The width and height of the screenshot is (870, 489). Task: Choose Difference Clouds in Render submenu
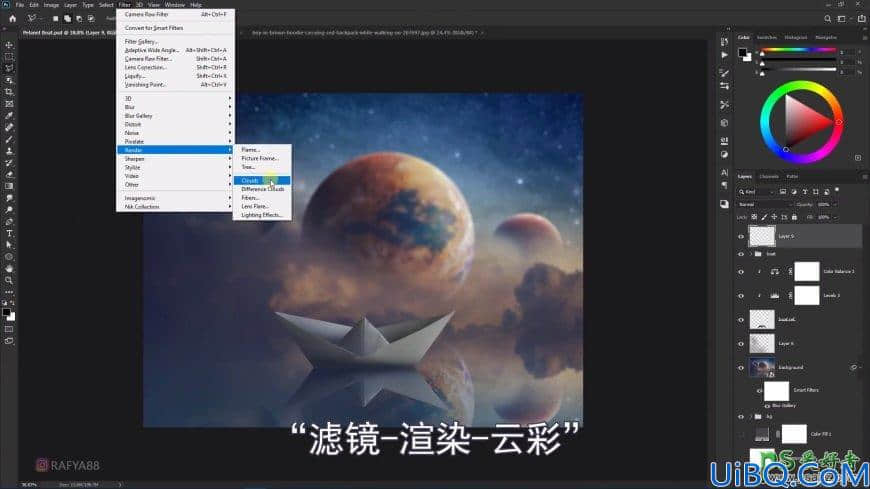(x=262, y=189)
